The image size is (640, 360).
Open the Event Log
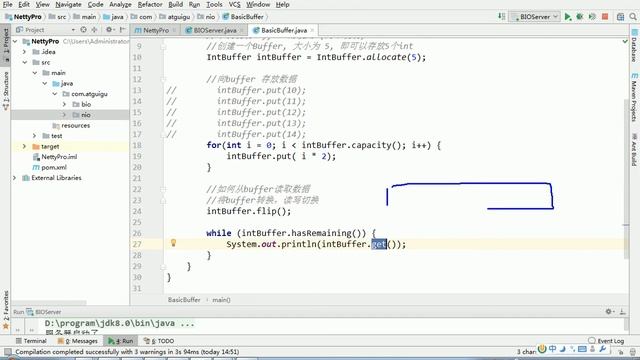[607, 341]
